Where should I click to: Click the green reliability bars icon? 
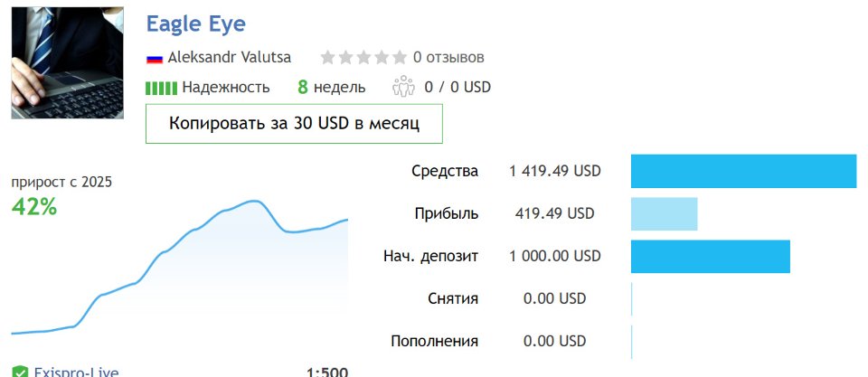[x=161, y=88]
